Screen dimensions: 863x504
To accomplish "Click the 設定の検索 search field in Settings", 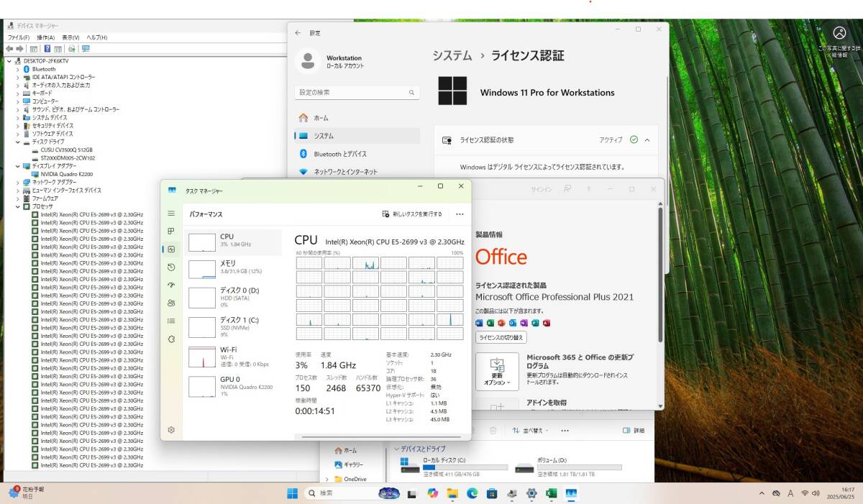I will [357, 93].
